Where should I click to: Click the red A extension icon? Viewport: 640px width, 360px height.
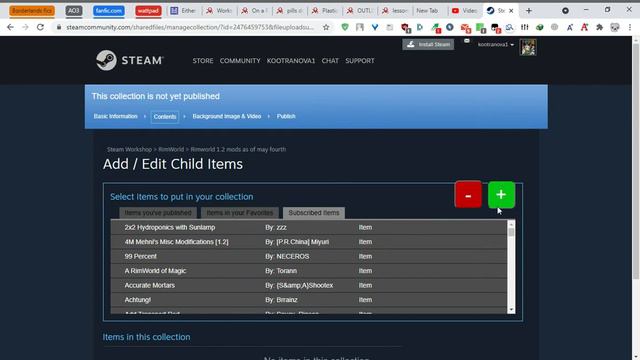click(x=584, y=27)
